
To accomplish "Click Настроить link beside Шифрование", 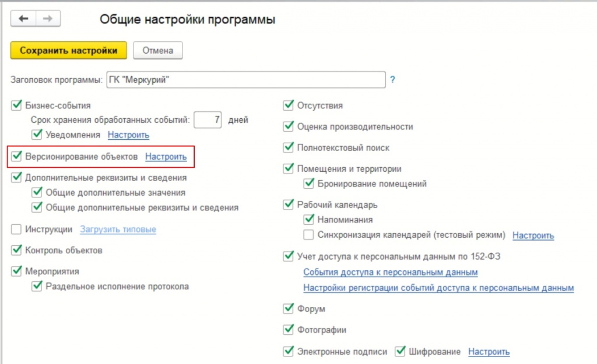I will tap(489, 352).
